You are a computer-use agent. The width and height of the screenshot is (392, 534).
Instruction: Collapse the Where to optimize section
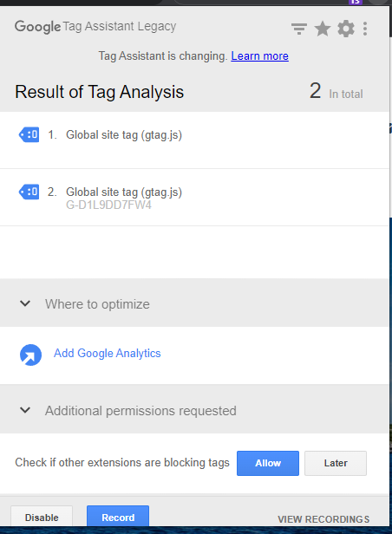coord(25,303)
